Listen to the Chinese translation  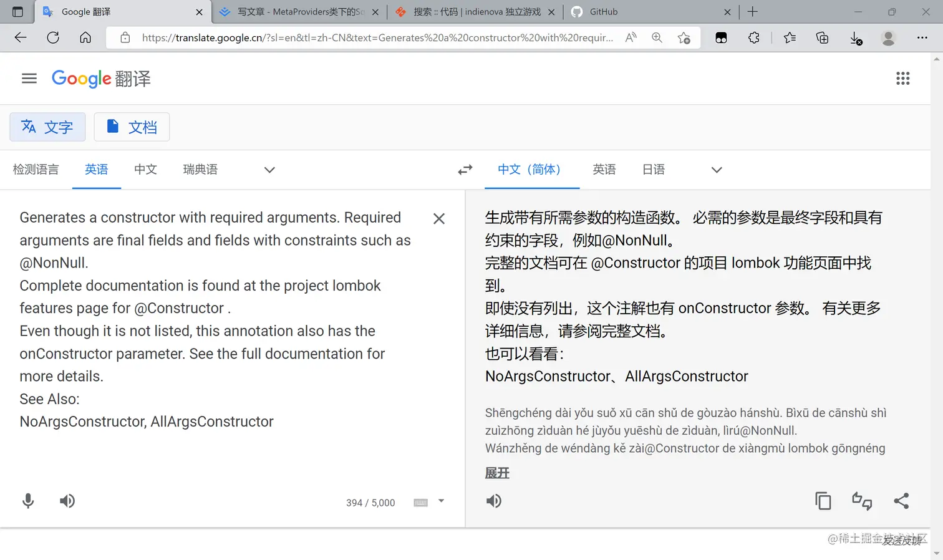(x=494, y=501)
